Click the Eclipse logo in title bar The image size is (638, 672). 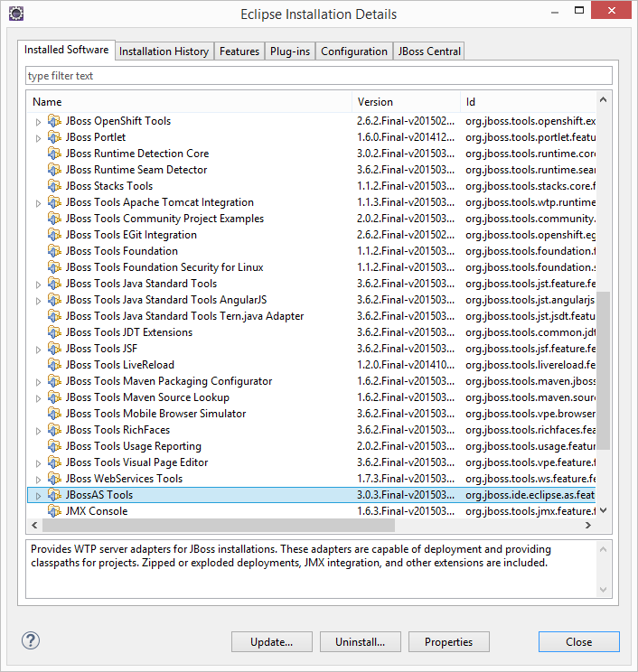tap(16, 14)
